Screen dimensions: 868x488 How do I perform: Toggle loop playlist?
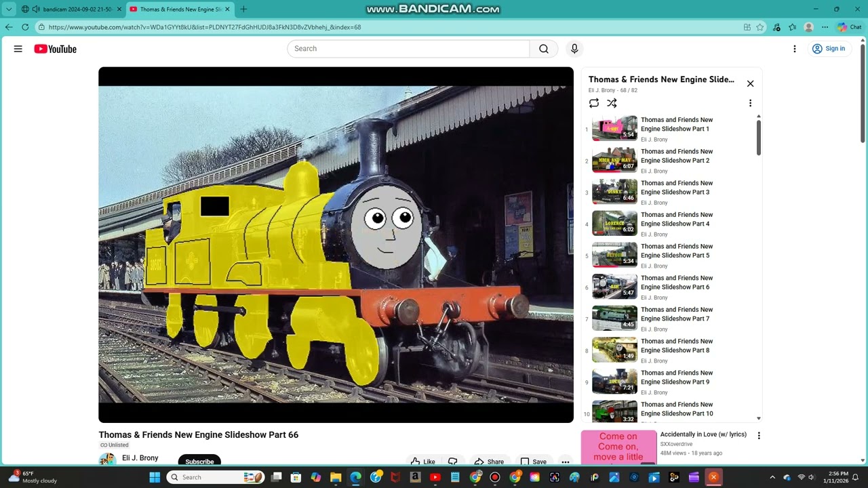[x=594, y=103]
